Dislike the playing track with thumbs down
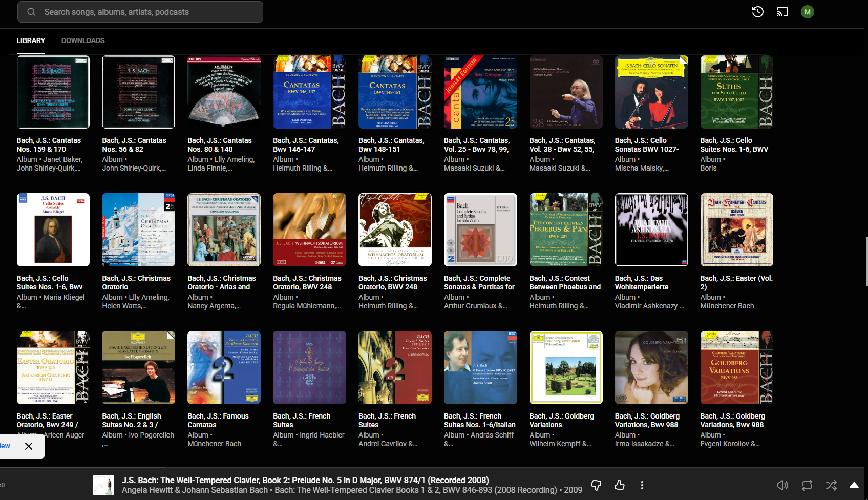The image size is (868, 500). 596,485
